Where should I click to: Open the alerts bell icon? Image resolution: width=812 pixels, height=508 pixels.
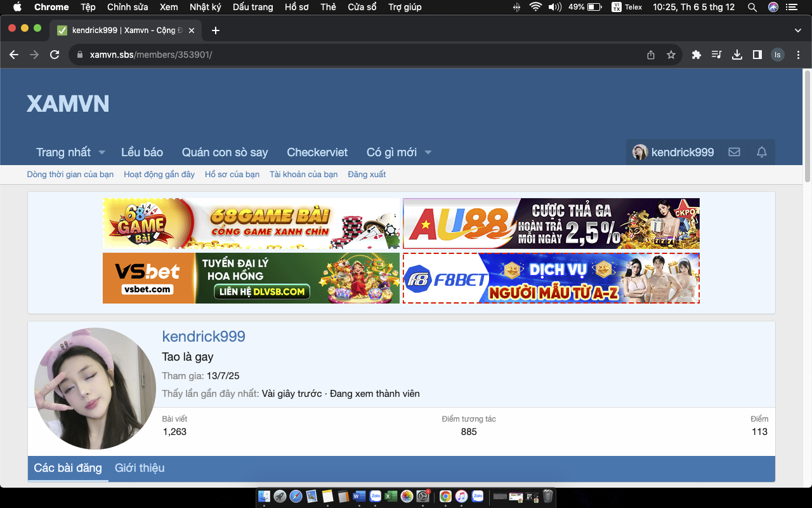[x=762, y=152]
